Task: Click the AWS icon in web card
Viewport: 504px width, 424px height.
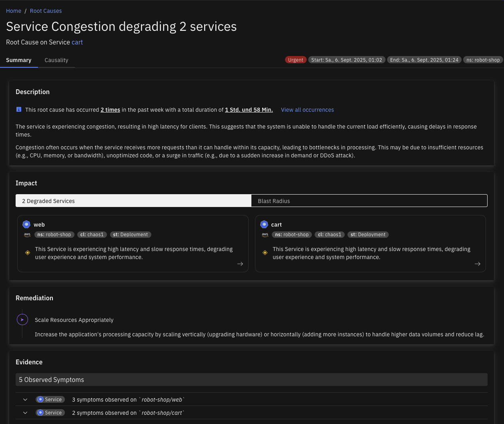Action: (27, 235)
